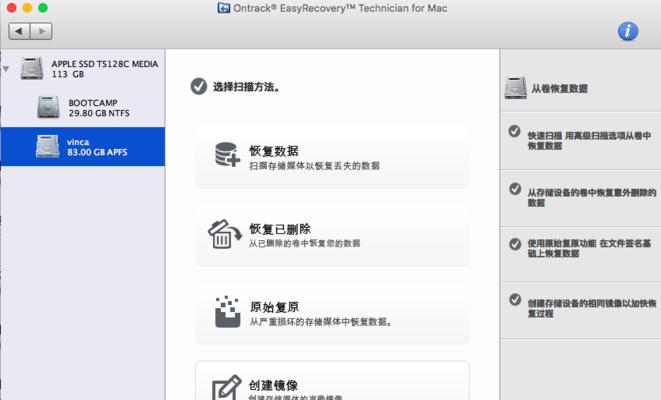661x400 pixels.
Task: Click the 从存储设备的卷中恢复意外删除的数据 text
Action: pos(592,197)
